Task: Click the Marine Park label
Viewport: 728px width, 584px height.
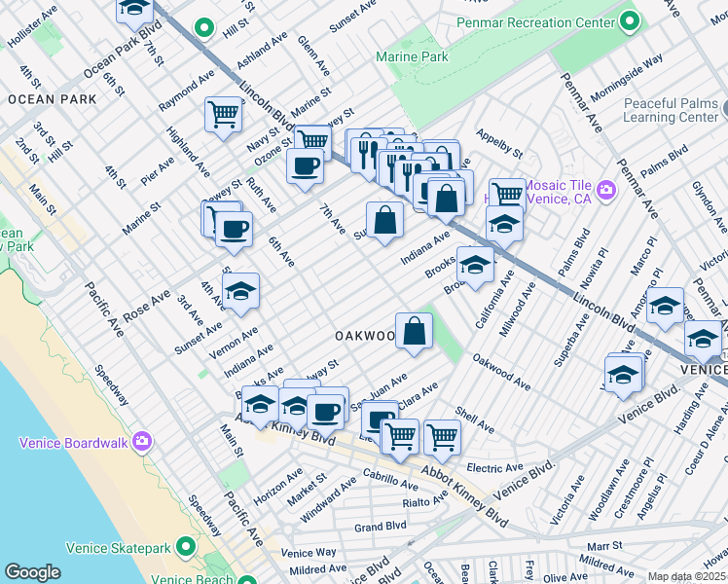Action: pos(413,57)
